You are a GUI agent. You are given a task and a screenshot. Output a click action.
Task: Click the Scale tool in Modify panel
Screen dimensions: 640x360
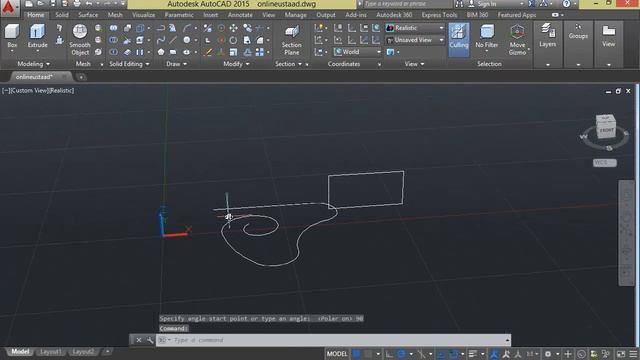coord(233,52)
